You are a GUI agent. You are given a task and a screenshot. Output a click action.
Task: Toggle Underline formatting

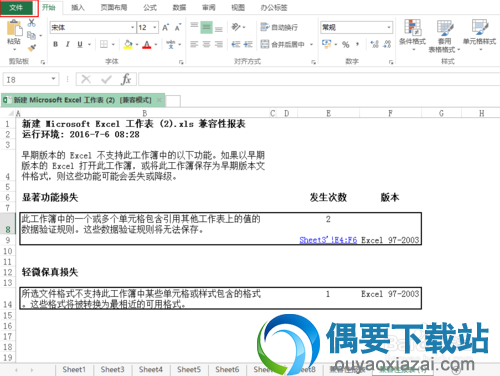click(80, 44)
